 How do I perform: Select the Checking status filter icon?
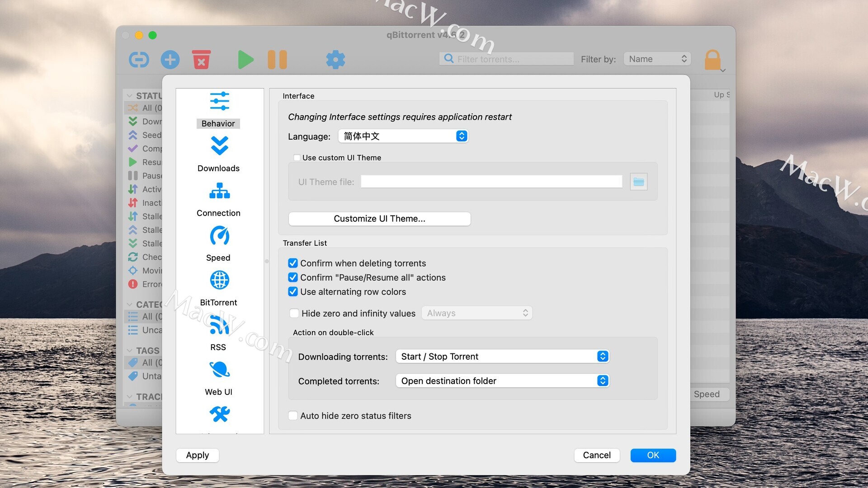(132, 257)
